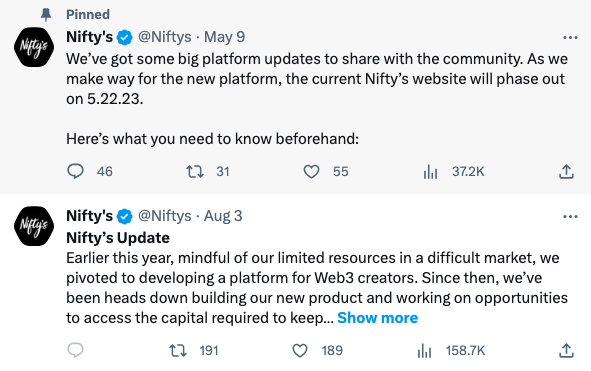Like the Aug 3 Nifty's Update tweet

300,351
